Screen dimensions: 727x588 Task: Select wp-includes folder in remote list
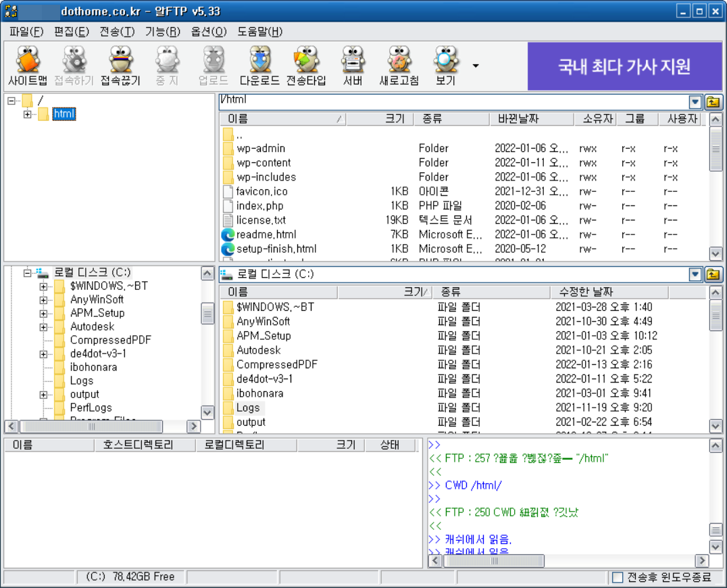pyautogui.click(x=266, y=177)
